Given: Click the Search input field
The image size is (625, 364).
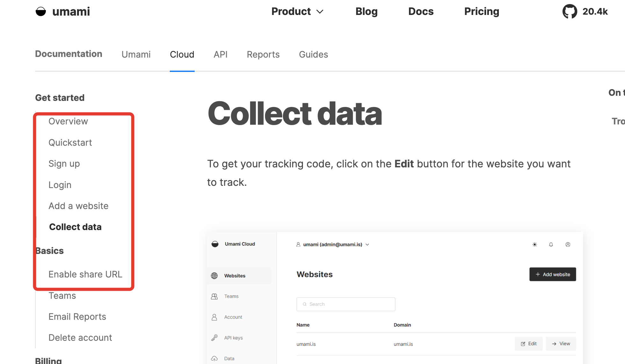Looking at the screenshot, I should click(346, 304).
